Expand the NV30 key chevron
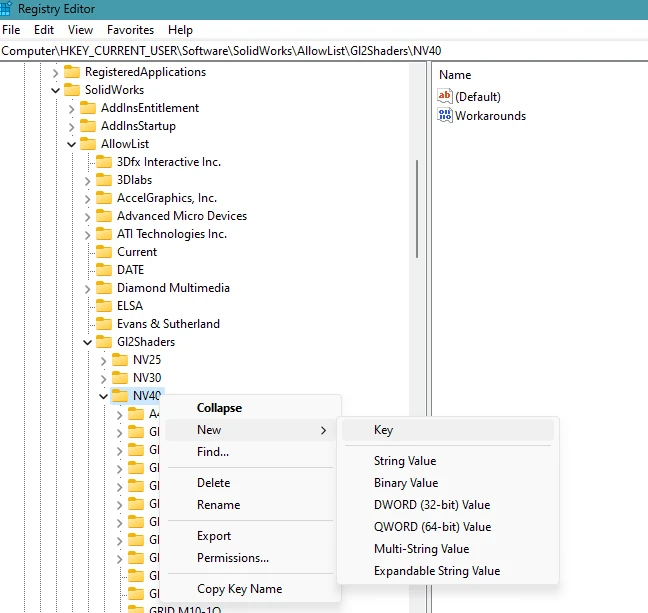The height and width of the screenshot is (613, 648). (x=103, y=378)
